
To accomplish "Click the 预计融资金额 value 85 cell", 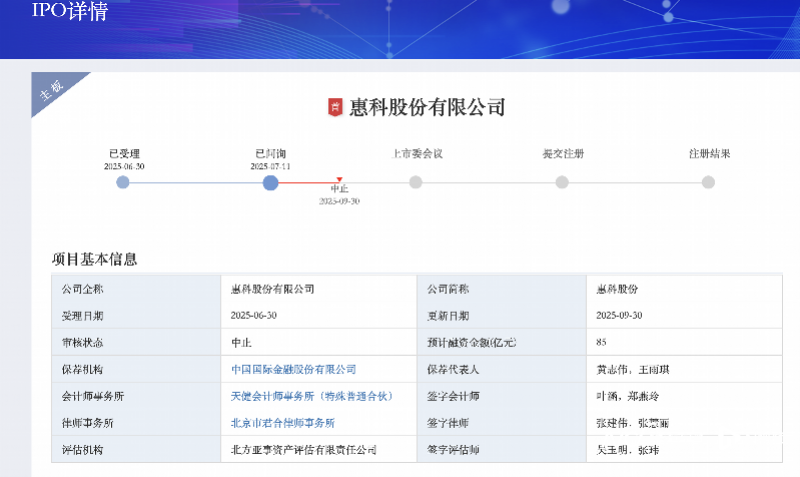I will point(601,342).
